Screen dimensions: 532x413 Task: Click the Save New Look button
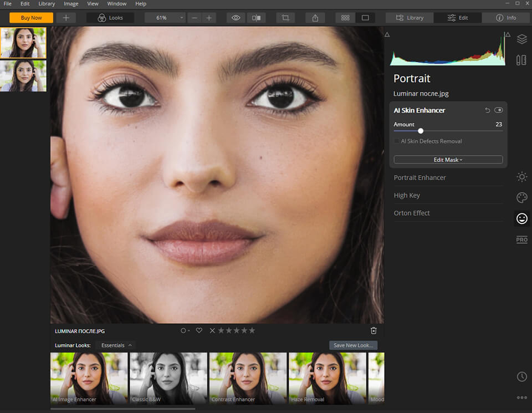click(x=353, y=345)
